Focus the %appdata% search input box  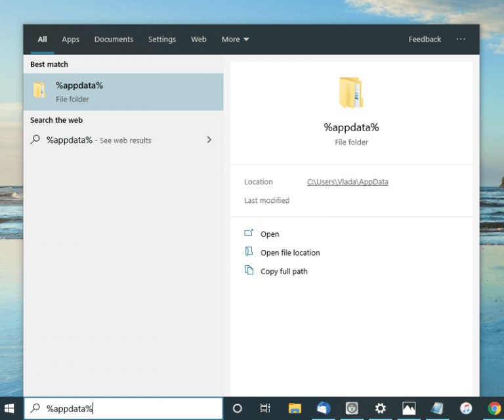pyautogui.click(x=123, y=408)
